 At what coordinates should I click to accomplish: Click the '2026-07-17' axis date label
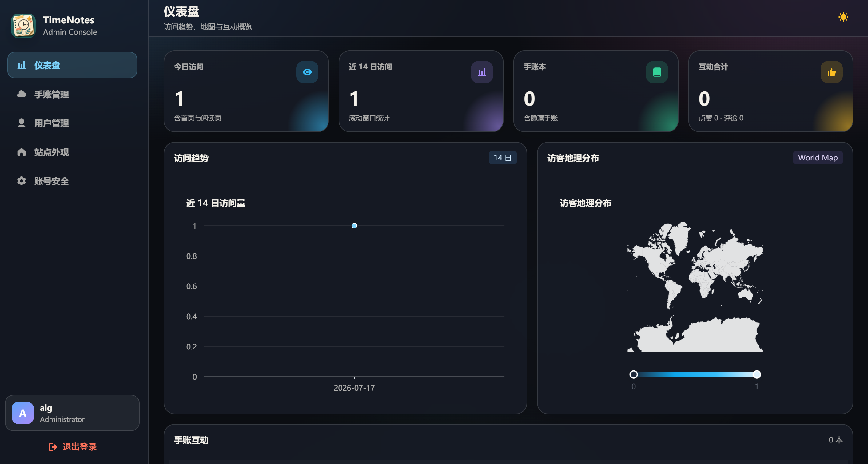[x=354, y=388]
